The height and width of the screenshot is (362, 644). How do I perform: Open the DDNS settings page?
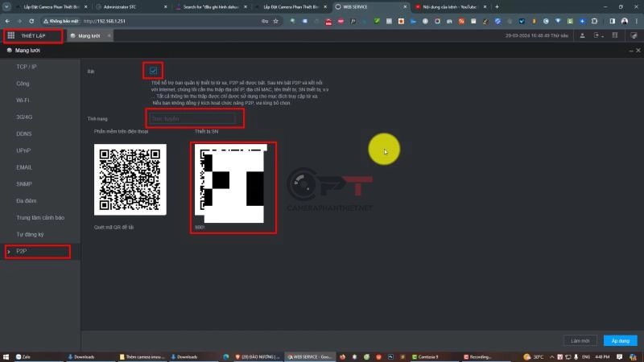24,134
